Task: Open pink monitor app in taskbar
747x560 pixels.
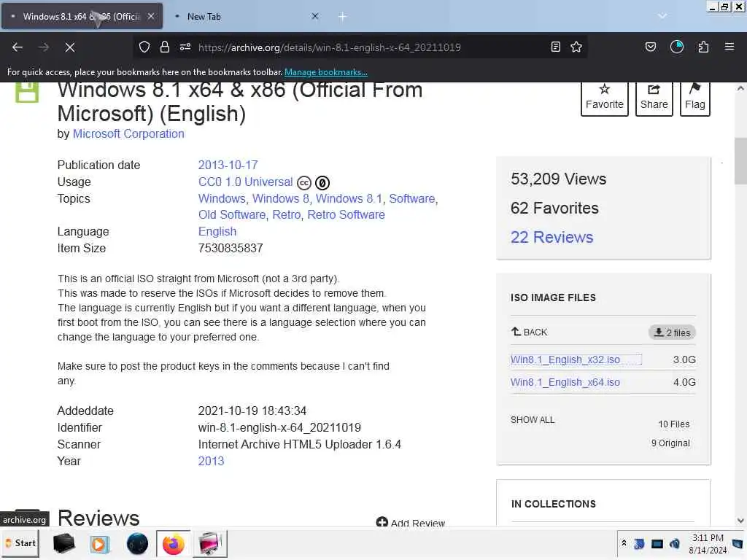Action: tap(209, 543)
